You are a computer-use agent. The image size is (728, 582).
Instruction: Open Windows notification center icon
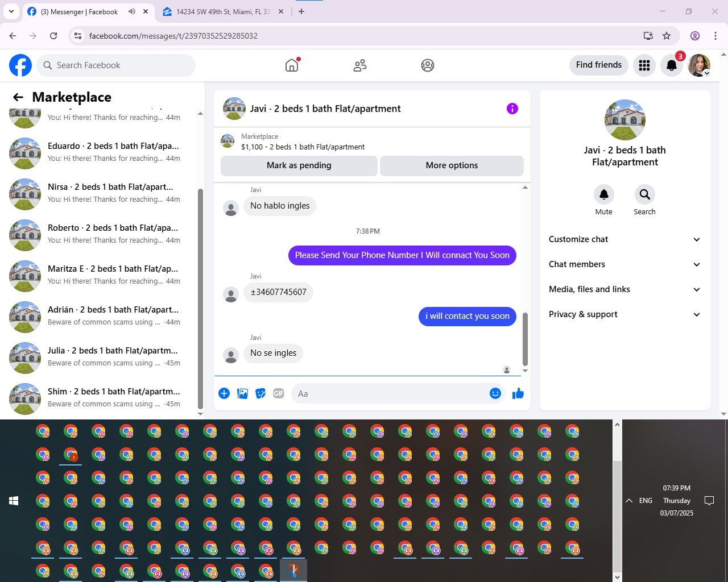pyautogui.click(x=709, y=501)
